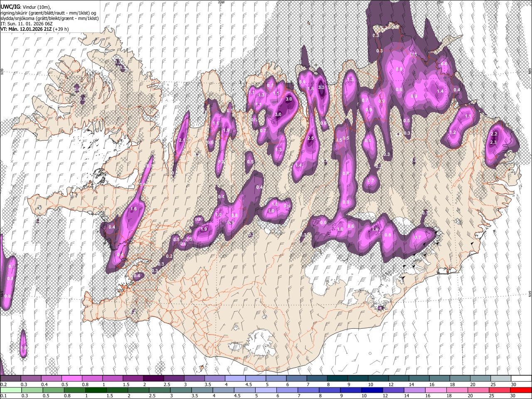Click the dark teal swatch above label 8
This screenshot has width=532, height=399.
click(337, 379)
